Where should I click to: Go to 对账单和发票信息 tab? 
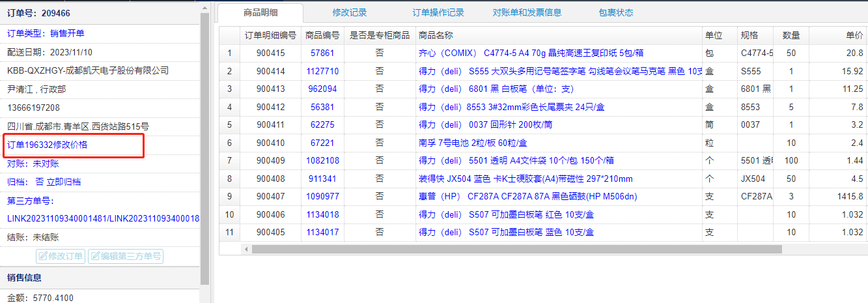click(x=527, y=12)
